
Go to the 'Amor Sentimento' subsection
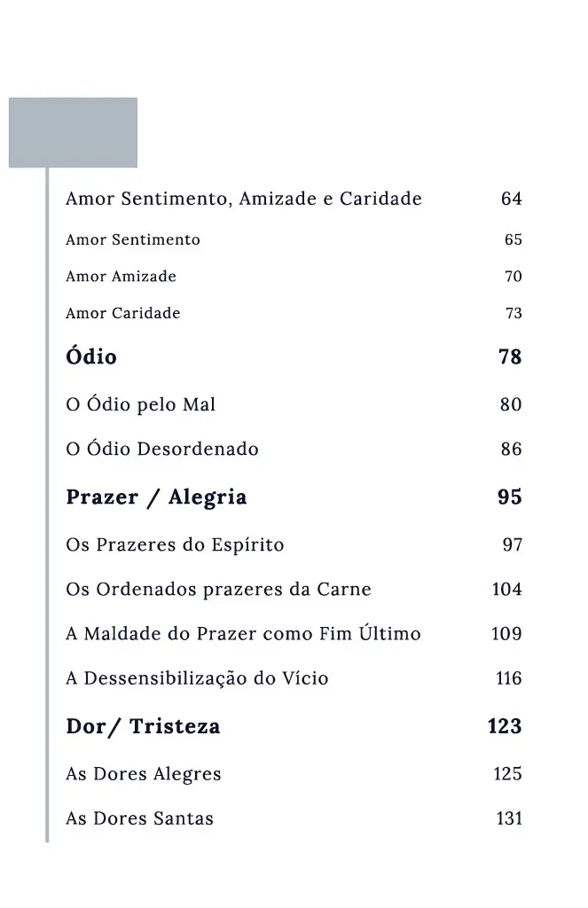[133, 240]
